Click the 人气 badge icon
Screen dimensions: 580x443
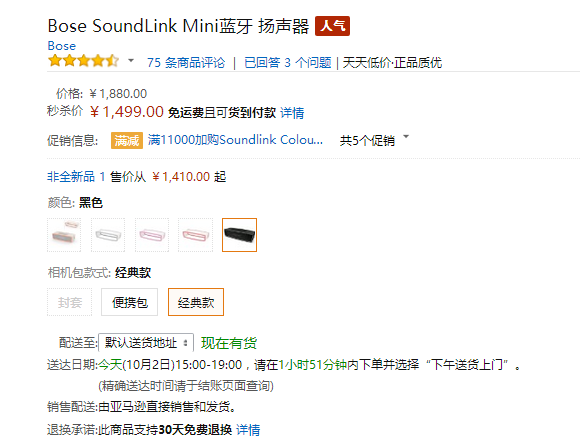[332, 26]
